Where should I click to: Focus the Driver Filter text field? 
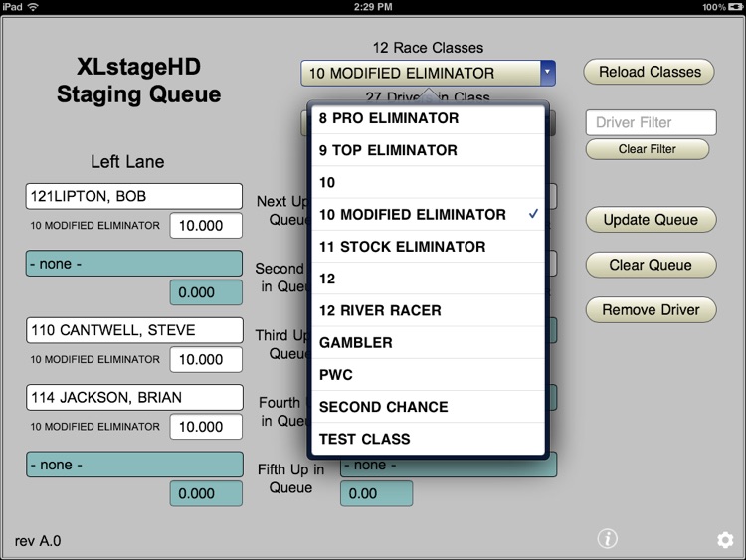(x=651, y=122)
